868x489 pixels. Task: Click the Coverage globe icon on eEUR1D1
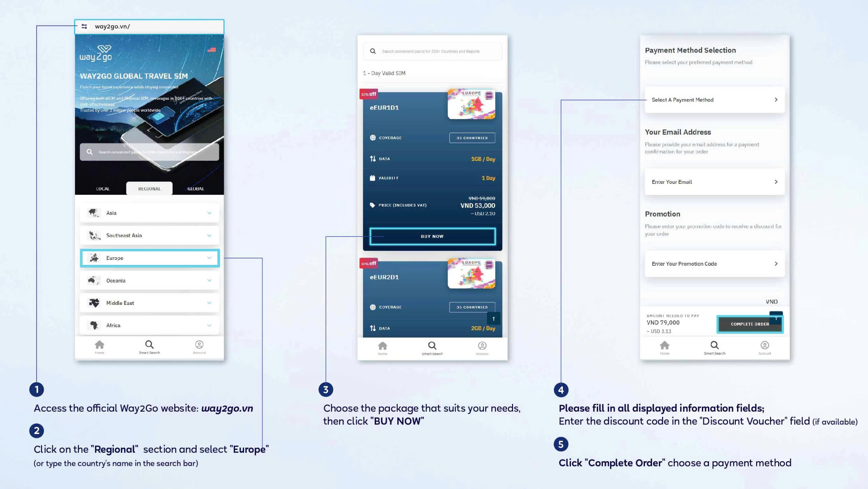[373, 138]
